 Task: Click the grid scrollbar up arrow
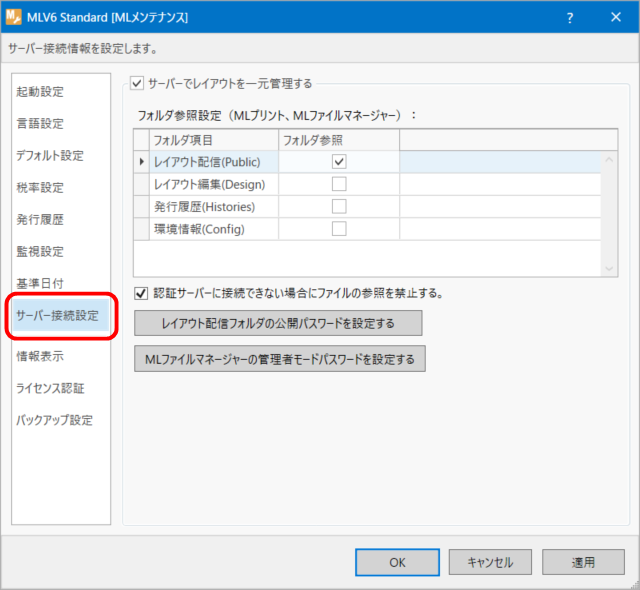(609, 160)
